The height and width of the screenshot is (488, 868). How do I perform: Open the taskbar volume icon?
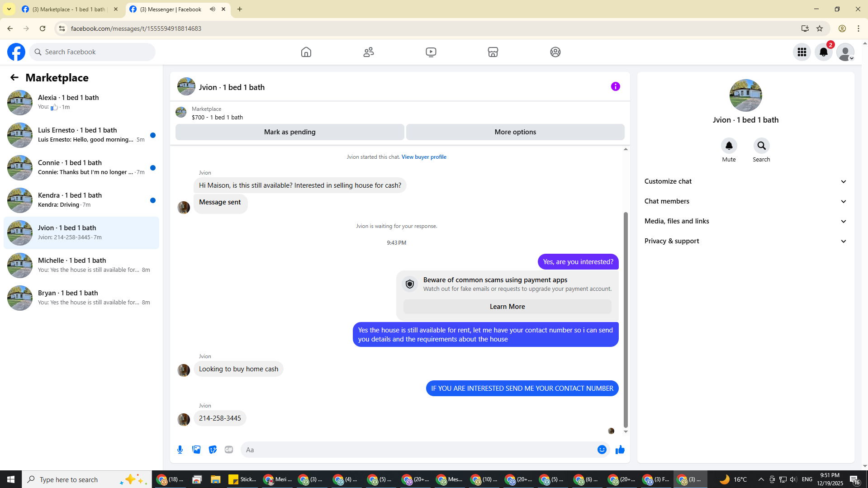coord(793,479)
